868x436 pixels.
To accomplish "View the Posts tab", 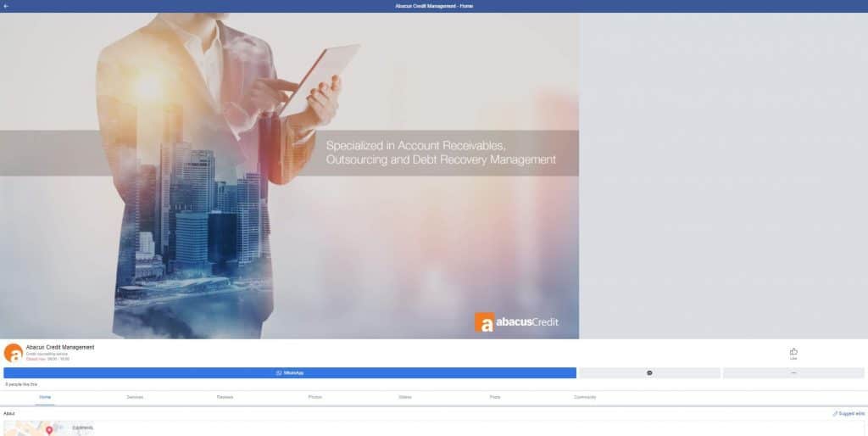I will point(495,397).
